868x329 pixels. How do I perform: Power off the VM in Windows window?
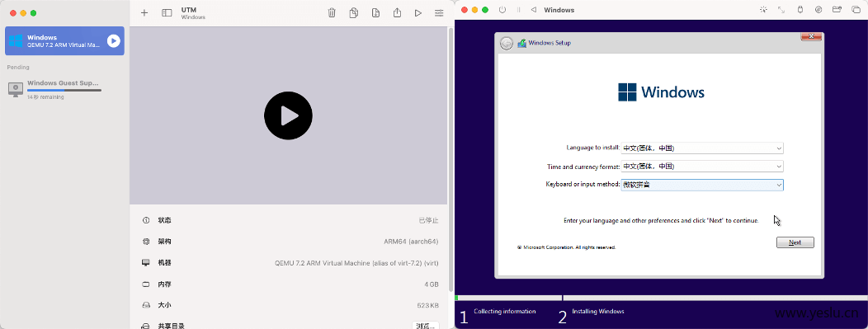tap(502, 10)
